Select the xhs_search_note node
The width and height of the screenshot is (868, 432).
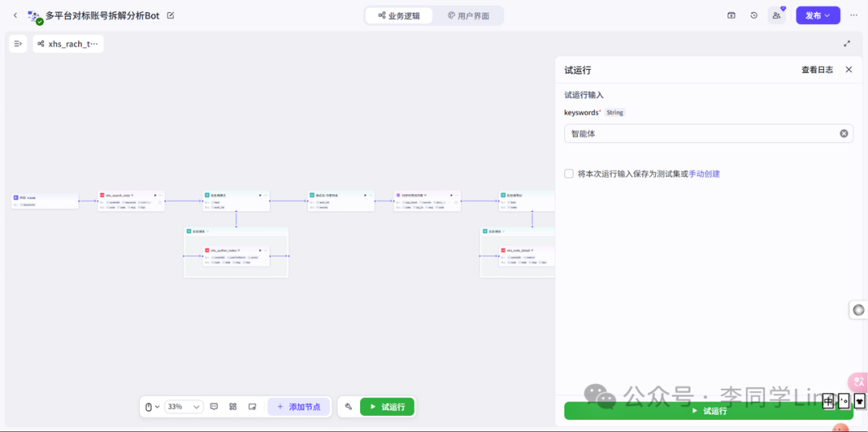pyautogui.click(x=131, y=201)
